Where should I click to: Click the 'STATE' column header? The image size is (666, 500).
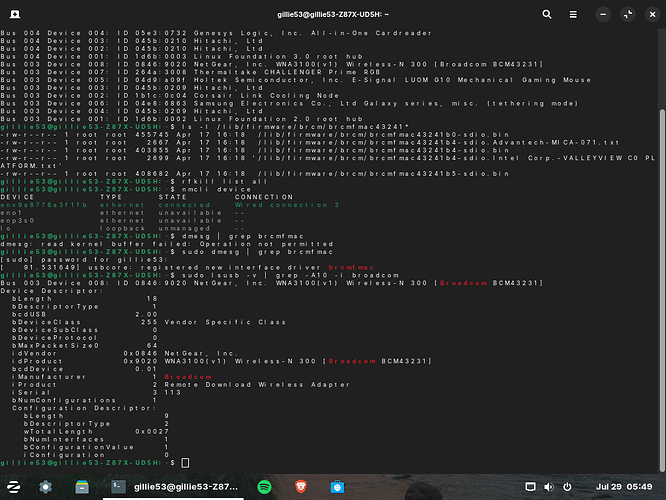click(172, 197)
